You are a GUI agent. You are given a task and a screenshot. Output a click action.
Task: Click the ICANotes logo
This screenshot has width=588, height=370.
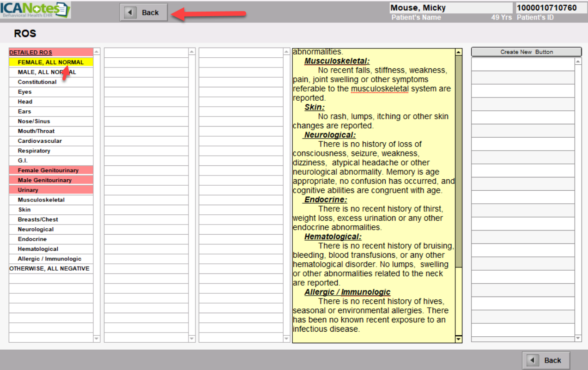[x=36, y=10]
